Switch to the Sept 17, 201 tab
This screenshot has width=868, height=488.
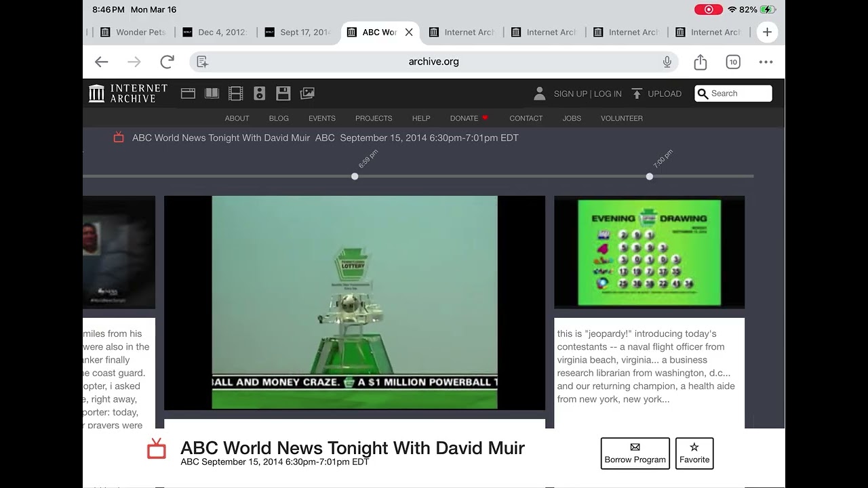pos(297,32)
